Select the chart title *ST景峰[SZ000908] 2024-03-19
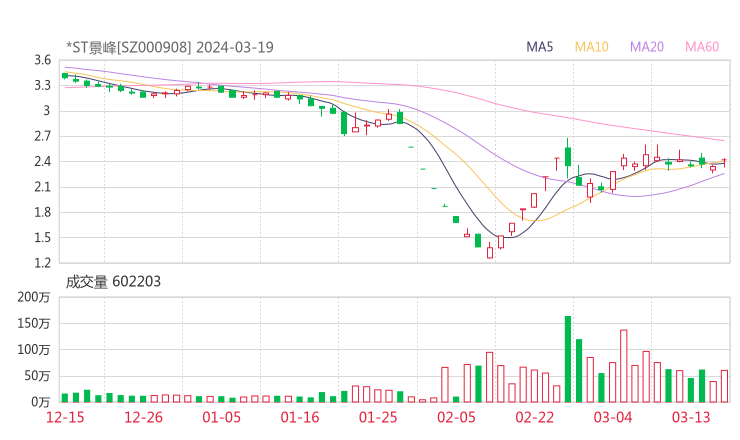Viewport: 740px width, 440px height. click(x=170, y=47)
